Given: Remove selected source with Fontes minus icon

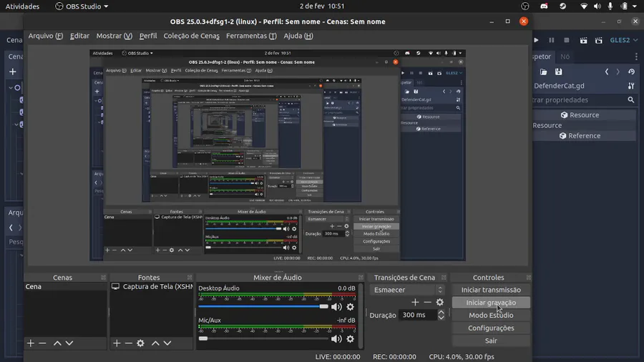Looking at the screenshot, I should tap(129, 343).
